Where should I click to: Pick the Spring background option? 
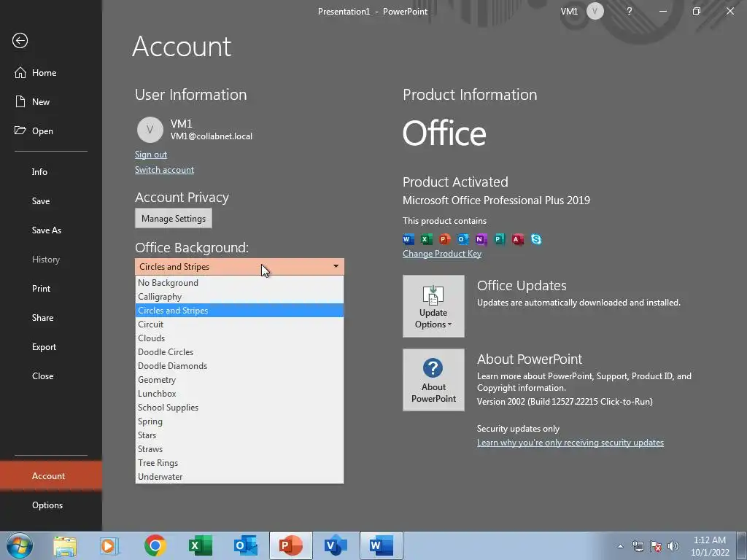click(239, 421)
